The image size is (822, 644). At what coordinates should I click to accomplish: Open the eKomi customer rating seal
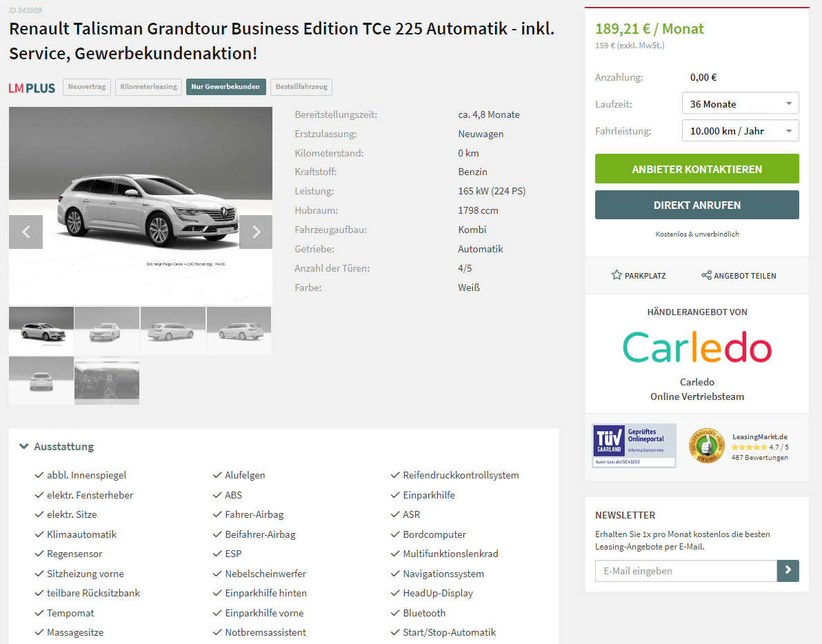point(706,445)
